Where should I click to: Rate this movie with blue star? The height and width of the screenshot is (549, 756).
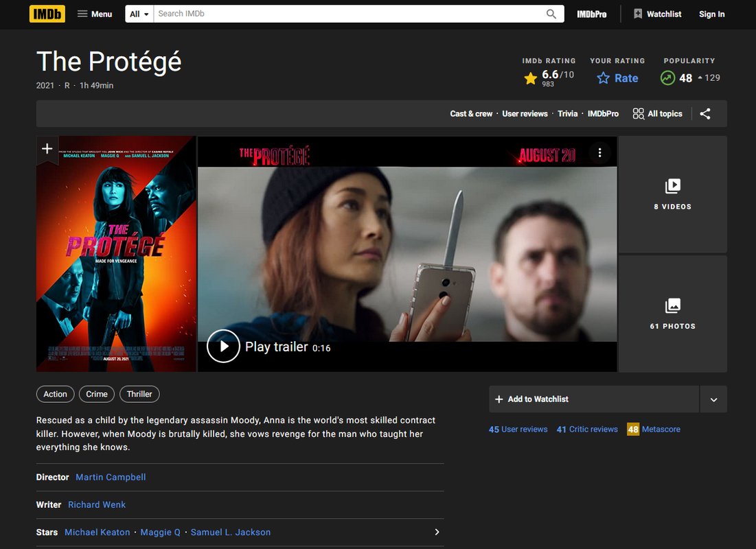coord(617,78)
